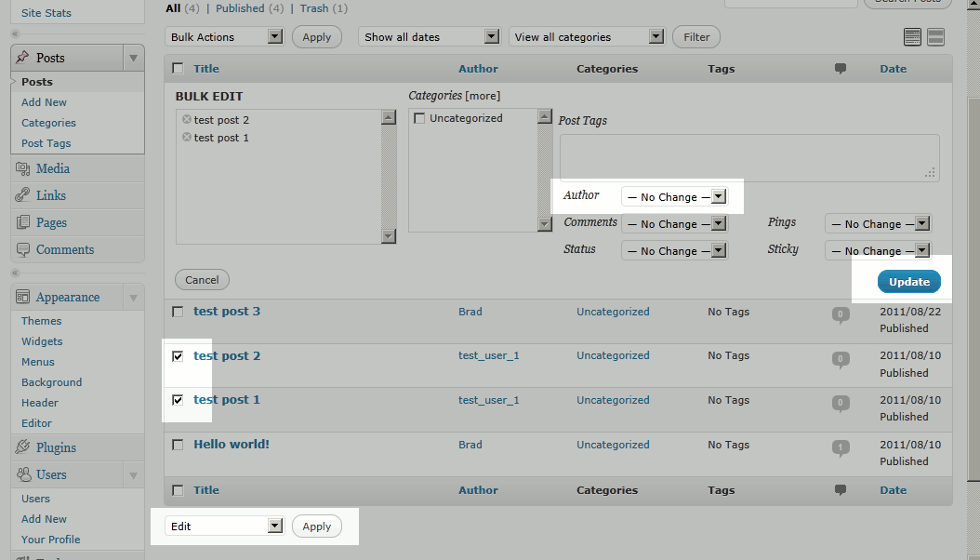Tick the Uncategorized category checkbox

[x=419, y=119]
